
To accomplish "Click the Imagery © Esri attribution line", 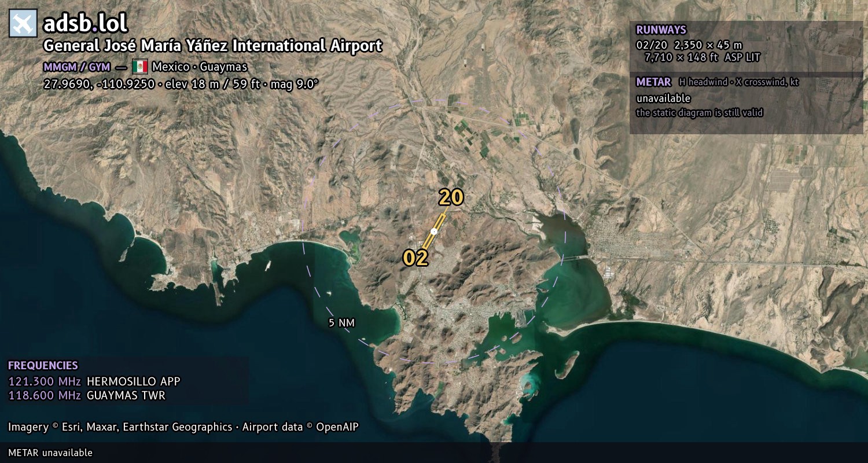I will click(183, 427).
